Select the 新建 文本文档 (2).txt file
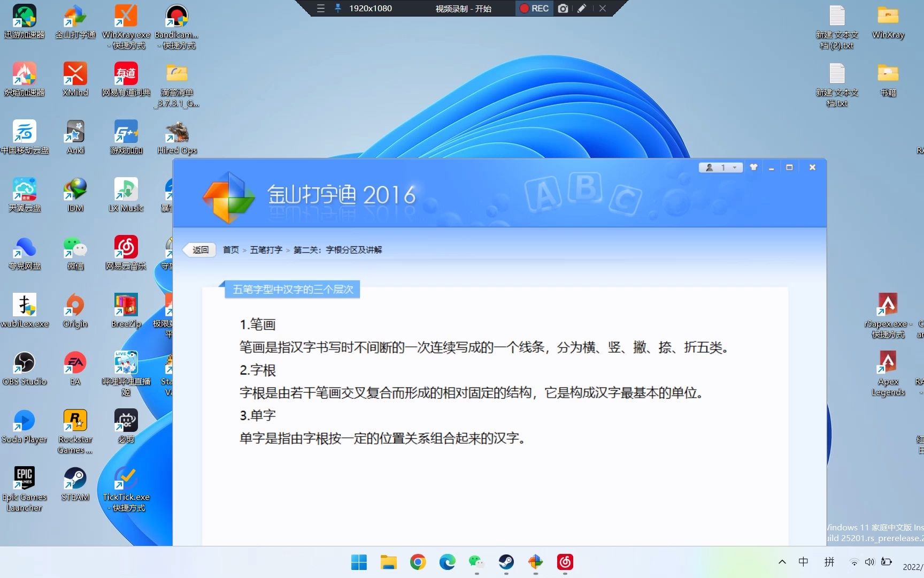Viewport: 924px width, 578px height. tap(837, 27)
